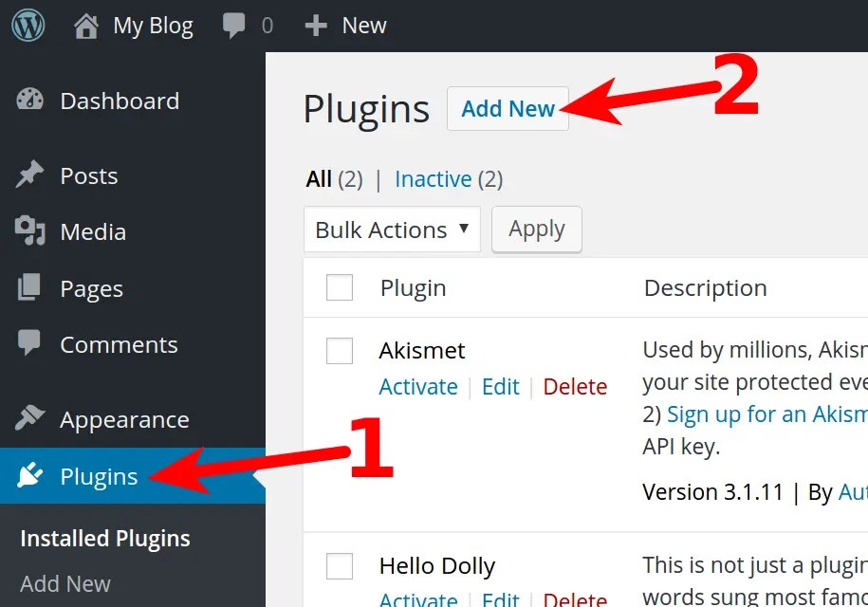Click the WordPress logo in the admin bar
The height and width of the screenshot is (607, 868).
28,25
